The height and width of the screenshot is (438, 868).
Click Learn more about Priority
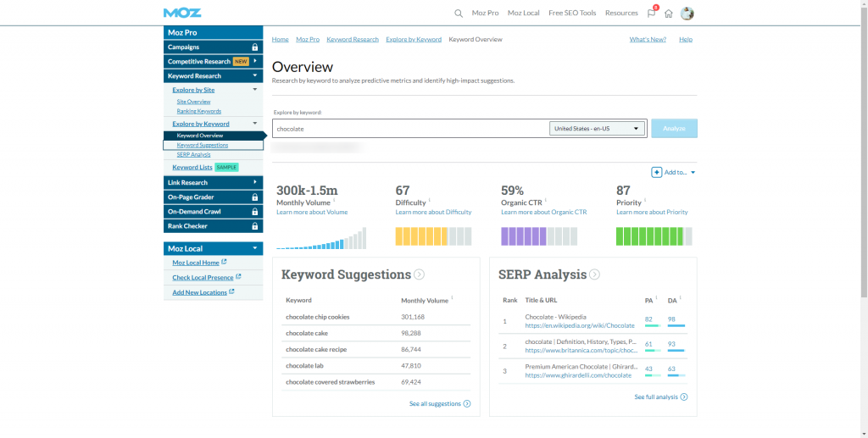pos(652,212)
